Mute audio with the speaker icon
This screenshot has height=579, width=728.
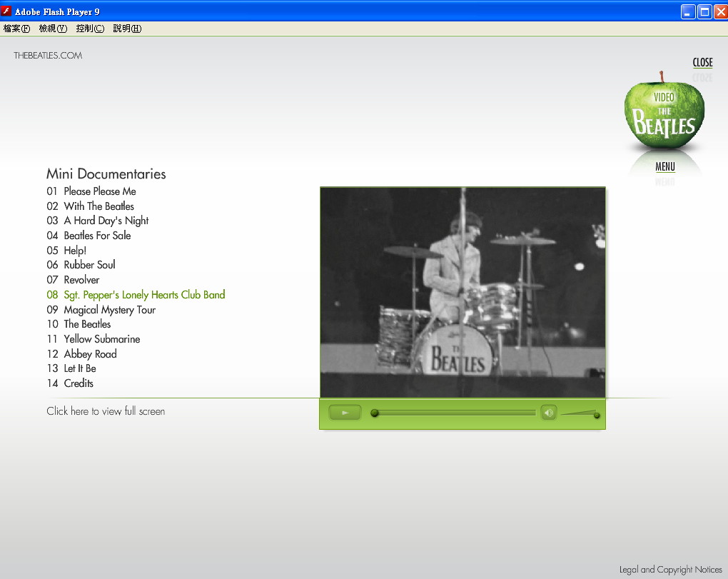pos(549,413)
